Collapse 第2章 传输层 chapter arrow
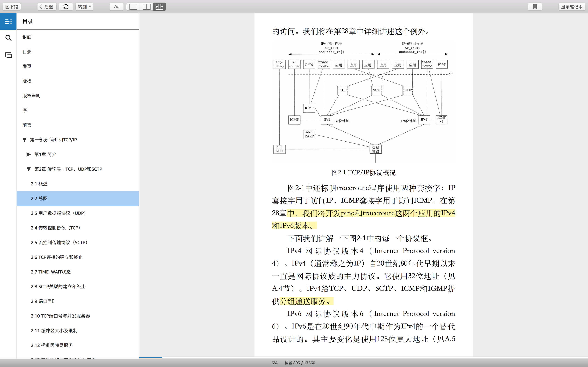The width and height of the screenshot is (588, 367). click(29, 169)
